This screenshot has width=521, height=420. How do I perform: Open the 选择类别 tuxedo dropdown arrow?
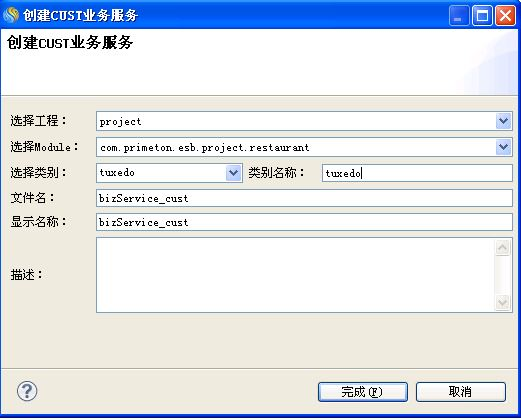point(233,173)
